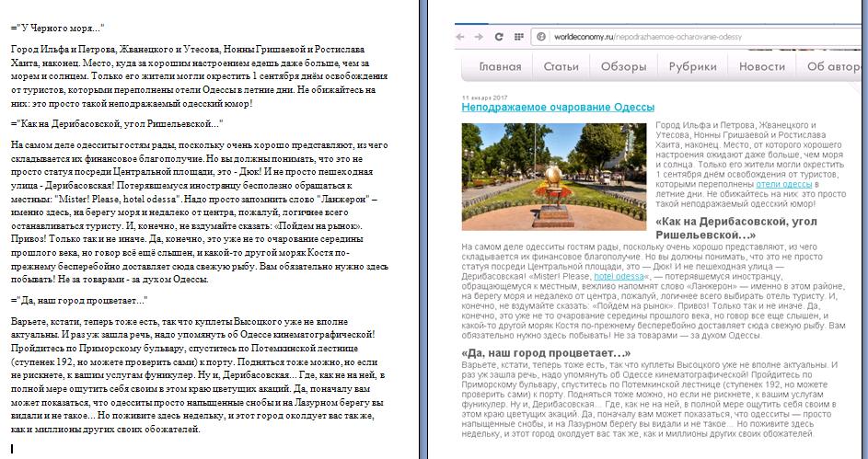The width and height of the screenshot is (868, 459).
Task: Open the Статьи navigation tab
Action: tap(561, 67)
